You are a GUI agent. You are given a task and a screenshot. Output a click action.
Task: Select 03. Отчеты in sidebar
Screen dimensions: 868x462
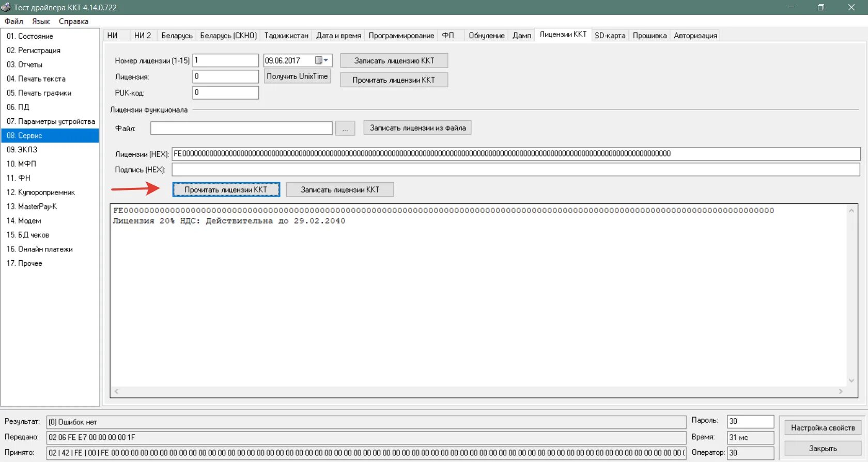tap(50, 65)
